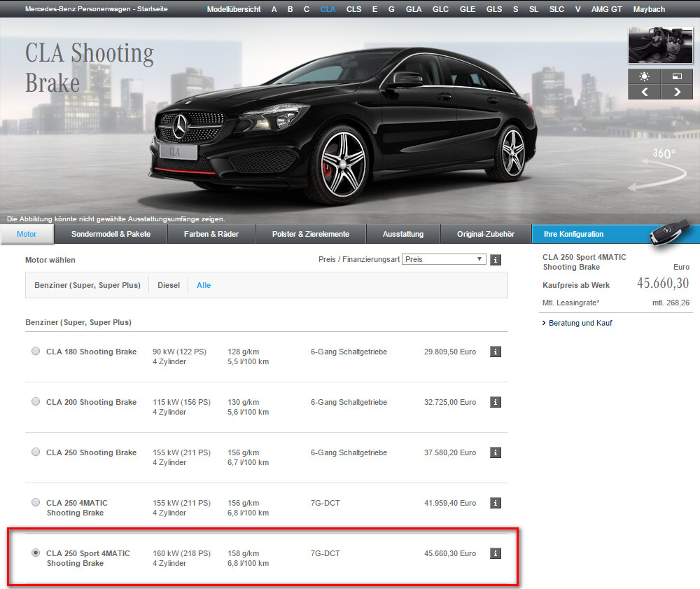Filter engines by Diesel
Screen dimensions: 700x589
click(168, 285)
